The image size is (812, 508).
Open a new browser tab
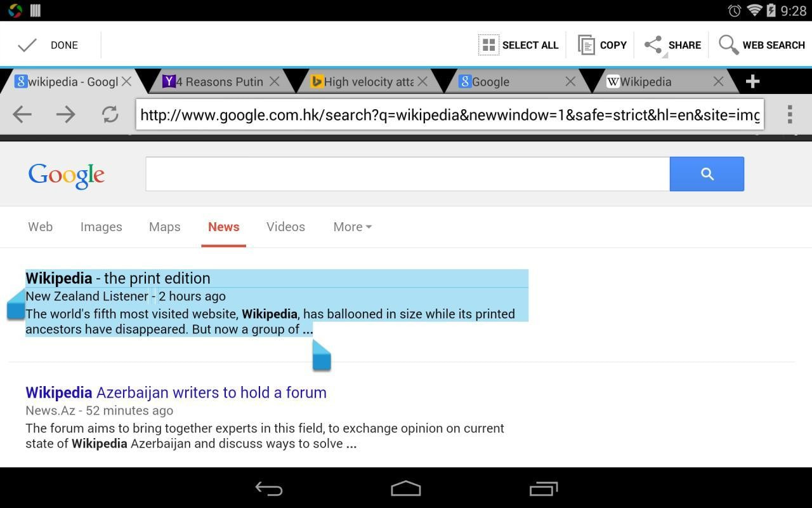(x=752, y=81)
